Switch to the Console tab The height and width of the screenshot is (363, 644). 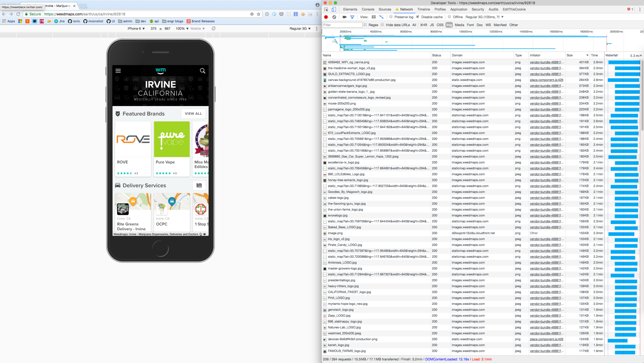click(368, 9)
